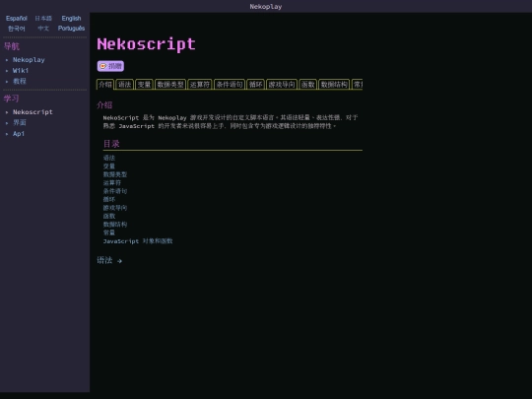Switch site language to Español
The height and width of the screenshot is (399, 532).
pos(17,19)
